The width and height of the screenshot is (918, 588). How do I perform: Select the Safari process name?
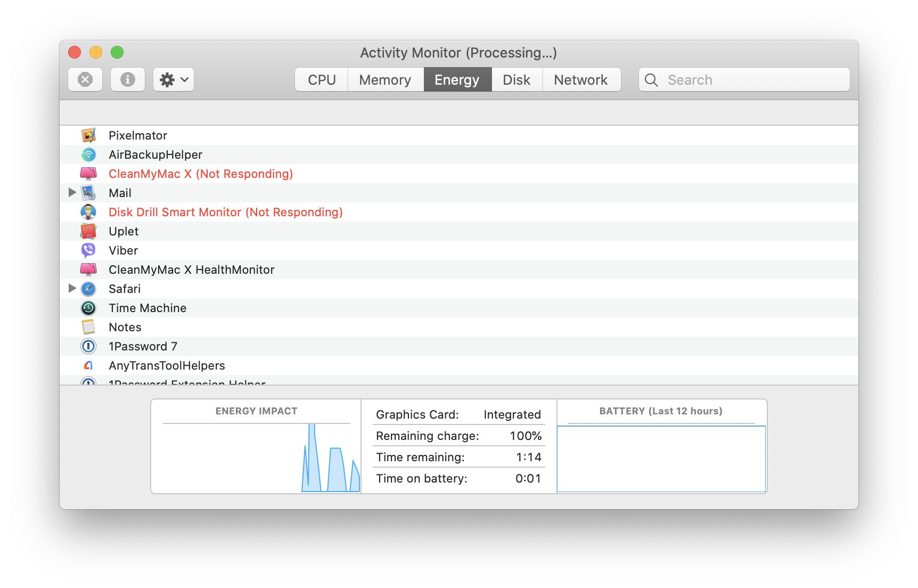[125, 289]
